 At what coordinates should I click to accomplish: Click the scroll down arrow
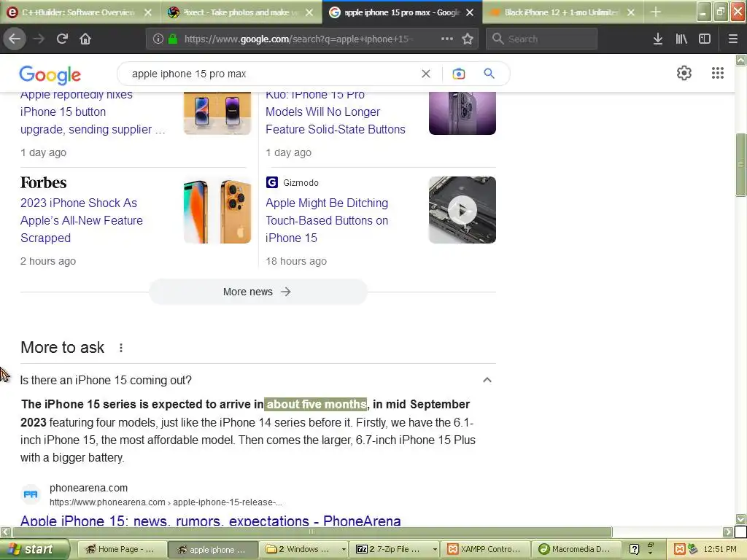(x=741, y=518)
